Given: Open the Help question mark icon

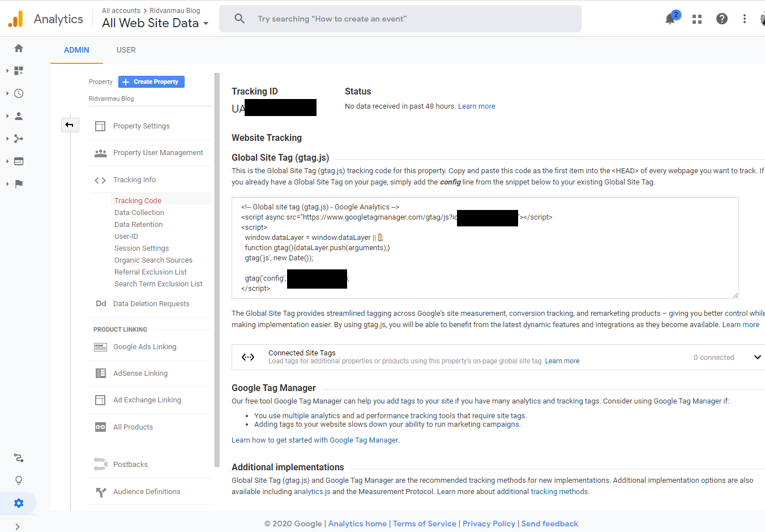Looking at the screenshot, I should point(722,19).
